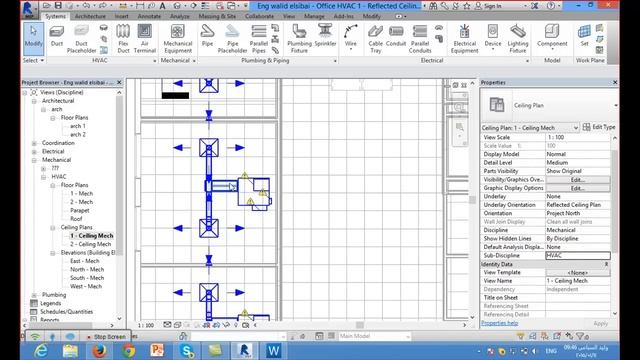This screenshot has width=640, height=360.
Task: Click the Sub-Discipline HVAC input field
Action: (578, 256)
